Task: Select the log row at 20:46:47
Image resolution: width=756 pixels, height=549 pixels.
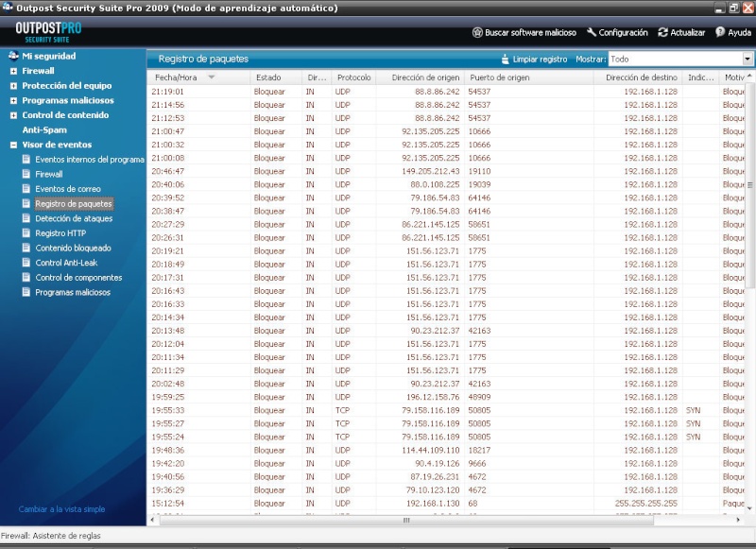Action: (x=446, y=171)
